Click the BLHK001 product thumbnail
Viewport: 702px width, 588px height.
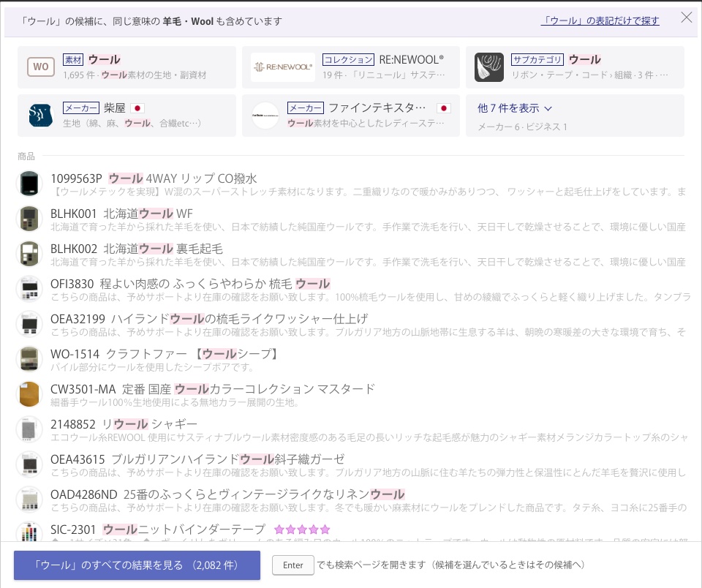coord(29,219)
